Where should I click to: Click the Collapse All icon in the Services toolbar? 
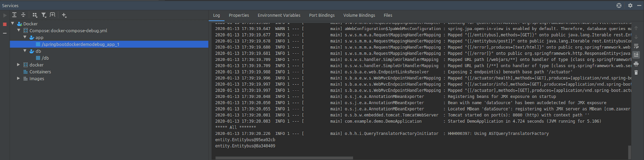coord(23,15)
